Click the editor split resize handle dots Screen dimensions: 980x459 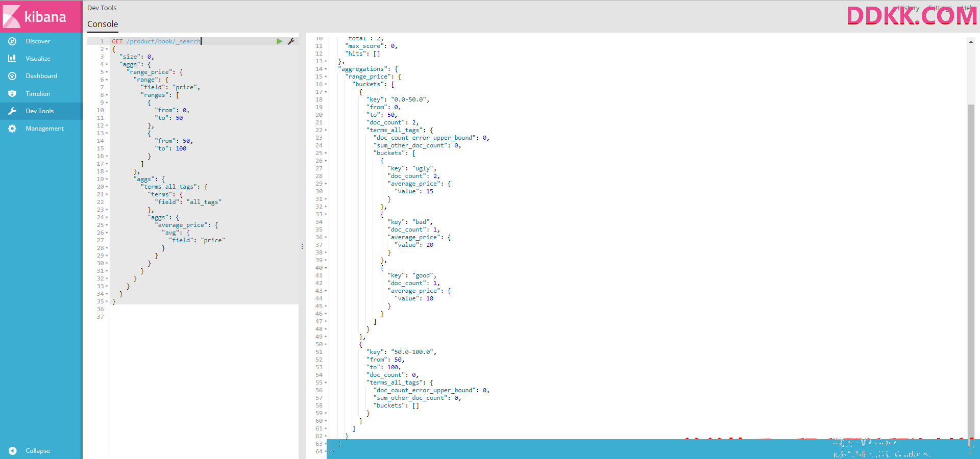pyautogui.click(x=302, y=246)
